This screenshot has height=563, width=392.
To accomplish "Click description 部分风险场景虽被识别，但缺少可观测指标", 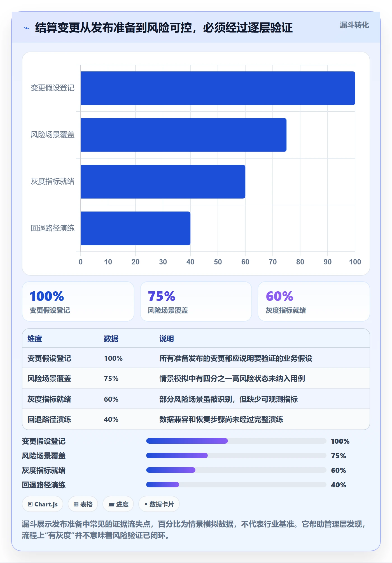I will click(x=228, y=399).
